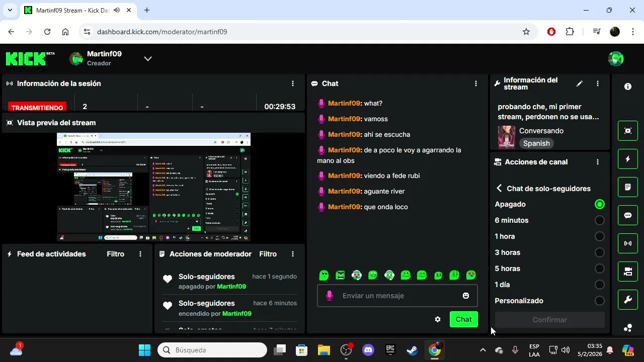Image resolution: width=644 pixels, height=362 pixels.
Task: Reload the page
Action: click(x=47, y=32)
